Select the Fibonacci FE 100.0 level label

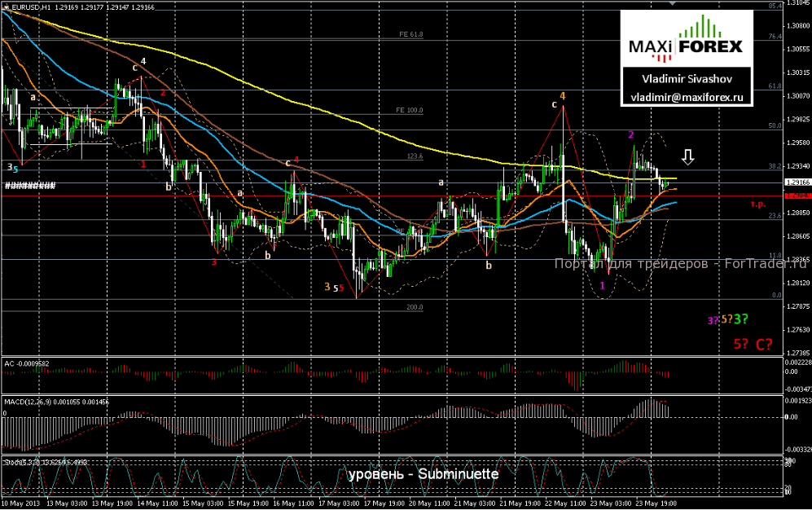tap(410, 109)
